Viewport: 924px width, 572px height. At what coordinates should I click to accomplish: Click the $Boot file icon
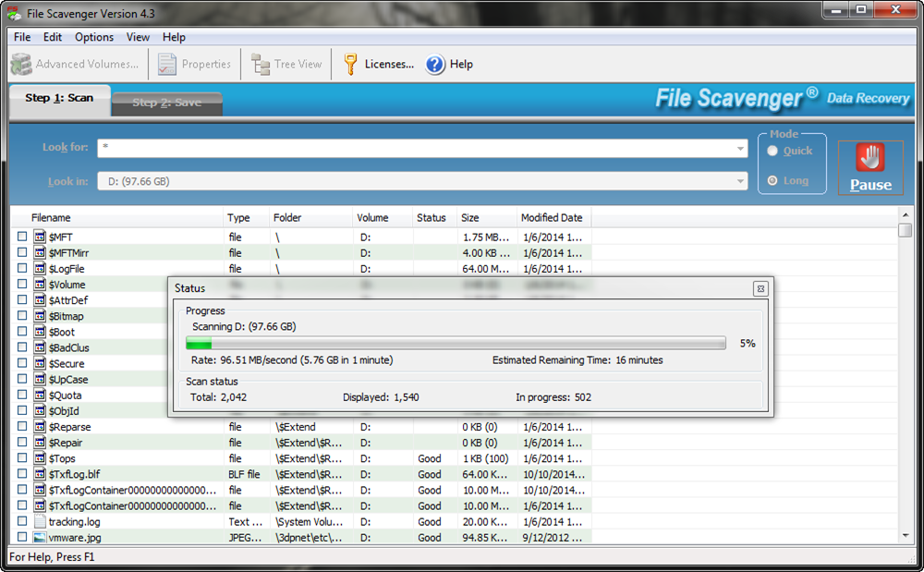click(40, 332)
